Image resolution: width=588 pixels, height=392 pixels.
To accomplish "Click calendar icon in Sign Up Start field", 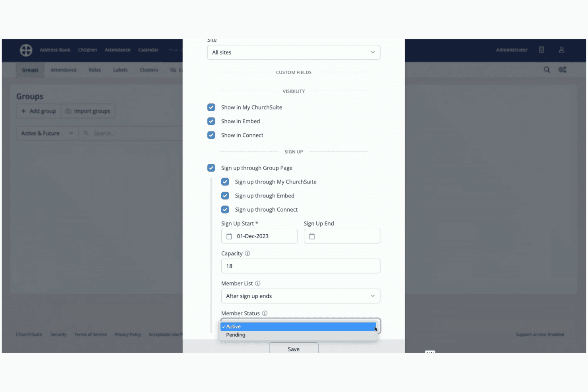I will pyautogui.click(x=229, y=236).
